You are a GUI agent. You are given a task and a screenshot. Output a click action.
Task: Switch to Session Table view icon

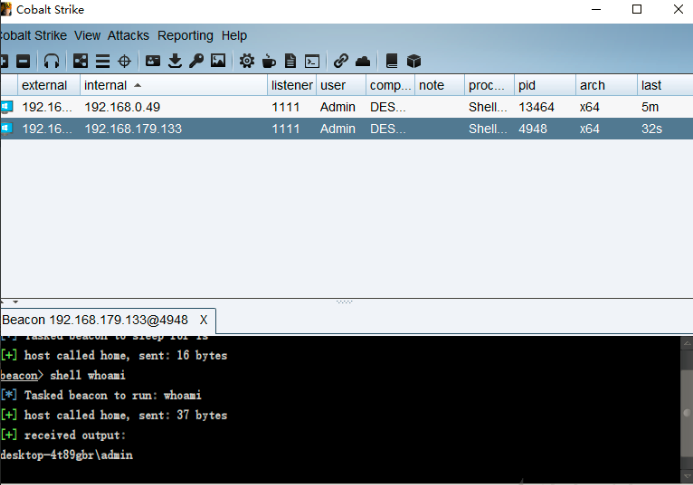pos(103,61)
